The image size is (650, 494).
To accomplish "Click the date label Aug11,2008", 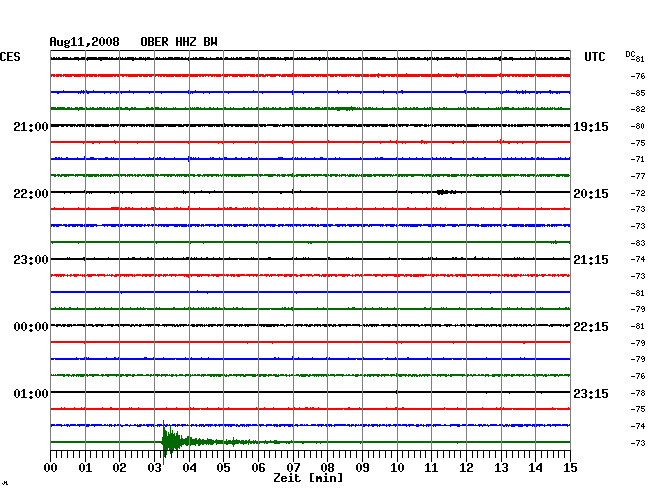I will (84, 42).
